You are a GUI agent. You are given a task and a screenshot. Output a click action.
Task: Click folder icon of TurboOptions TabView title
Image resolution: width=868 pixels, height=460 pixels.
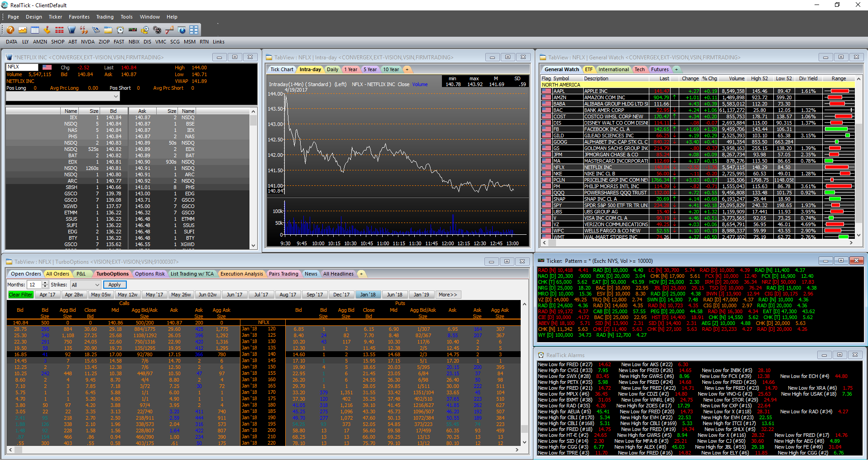[x=9, y=262]
